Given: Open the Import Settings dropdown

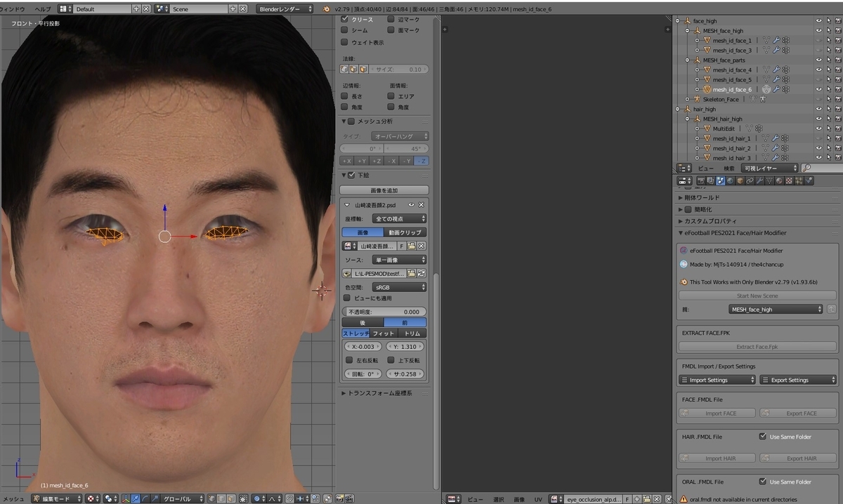Looking at the screenshot, I should pos(717,380).
